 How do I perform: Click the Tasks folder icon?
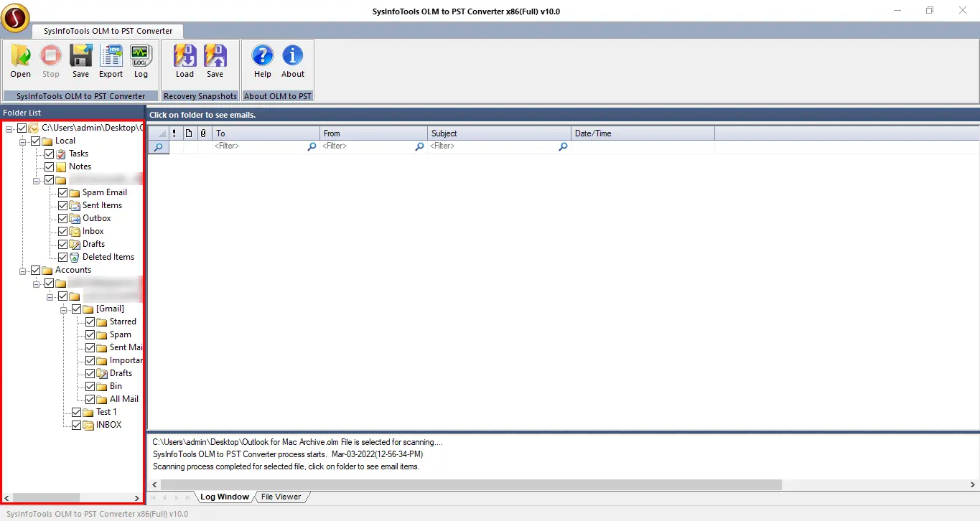[61, 154]
